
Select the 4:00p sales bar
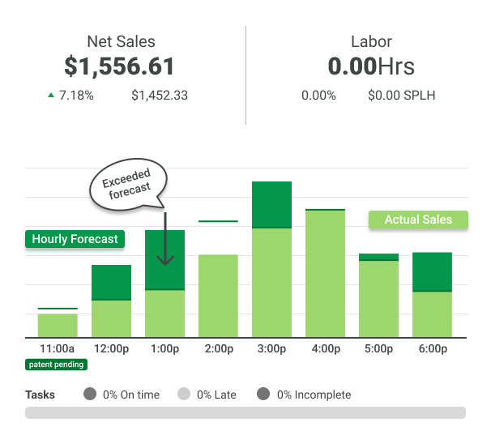pyautogui.click(x=325, y=275)
